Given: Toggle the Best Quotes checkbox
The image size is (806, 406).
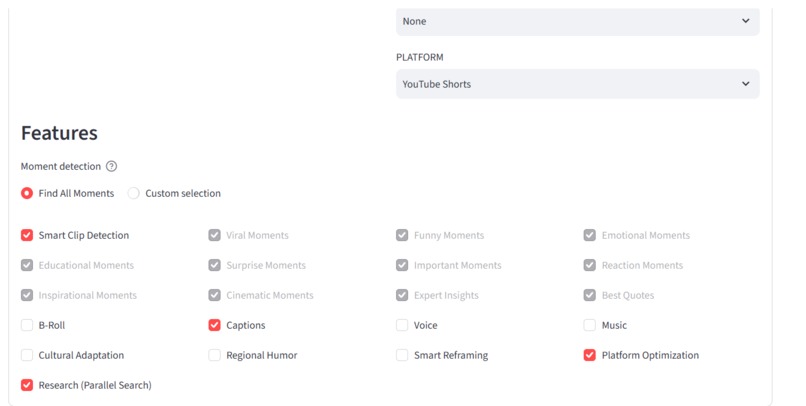Looking at the screenshot, I should pyautogui.click(x=590, y=295).
